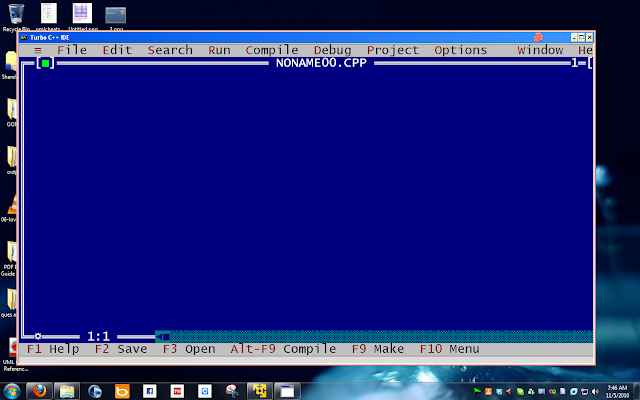This screenshot has width=640, height=400.
Task: Click the horizontal scrollbar track
Action: 381,336
